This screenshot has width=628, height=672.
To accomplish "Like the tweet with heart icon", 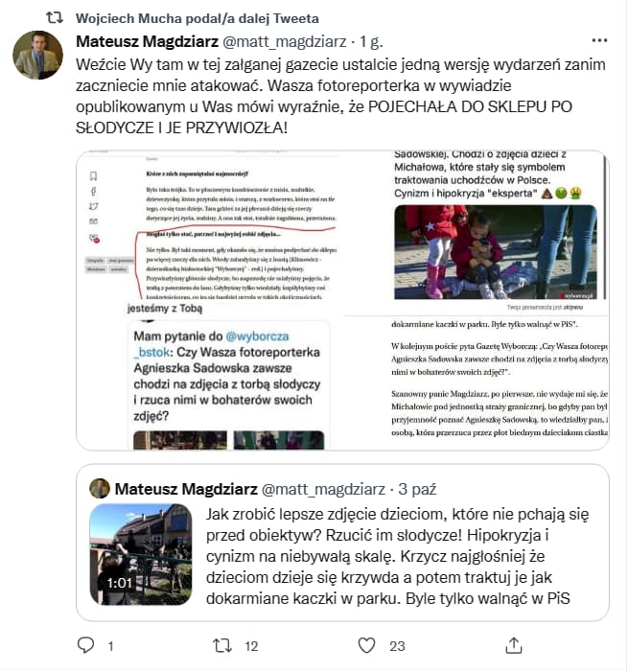I will coord(366,645).
